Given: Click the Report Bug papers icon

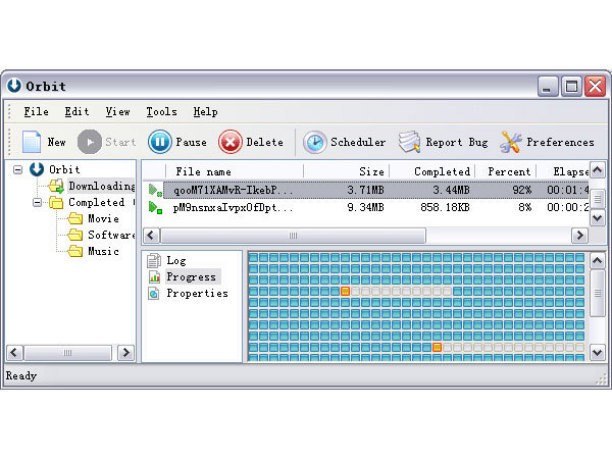Looking at the screenshot, I should pyautogui.click(x=409, y=142).
